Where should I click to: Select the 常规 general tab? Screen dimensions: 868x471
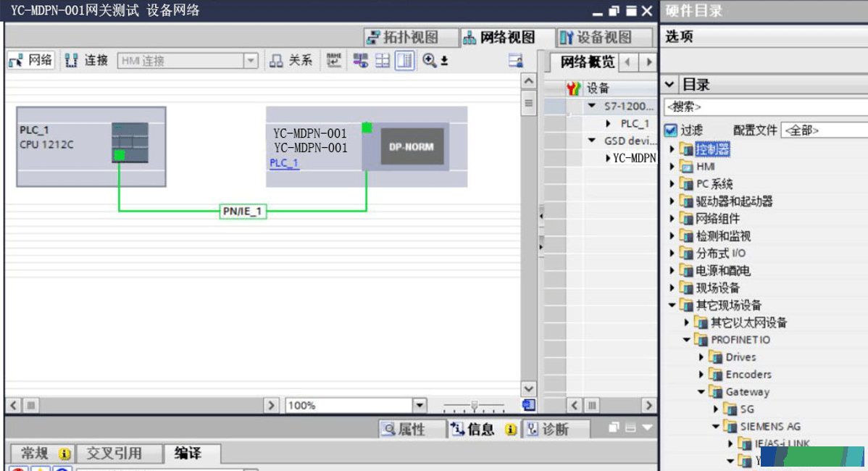pos(44,454)
